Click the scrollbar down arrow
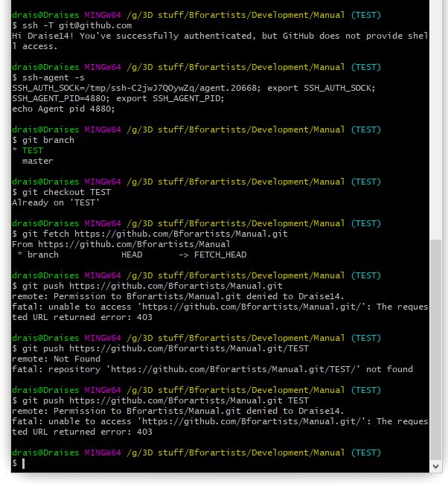Image resolution: width=448 pixels, height=486 pixels. pyautogui.click(x=435, y=466)
